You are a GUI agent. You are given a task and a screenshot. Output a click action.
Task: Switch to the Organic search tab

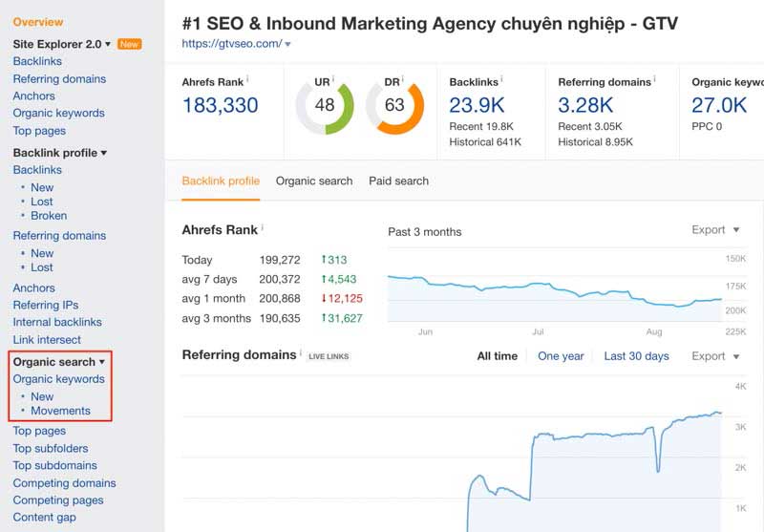coord(314,181)
